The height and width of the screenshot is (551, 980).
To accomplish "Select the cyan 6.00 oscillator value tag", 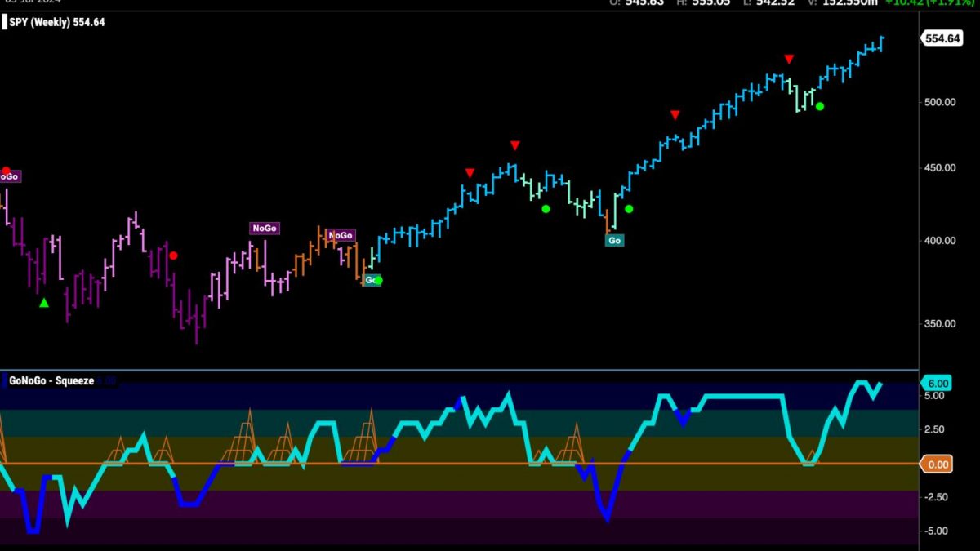I will (935, 384).
